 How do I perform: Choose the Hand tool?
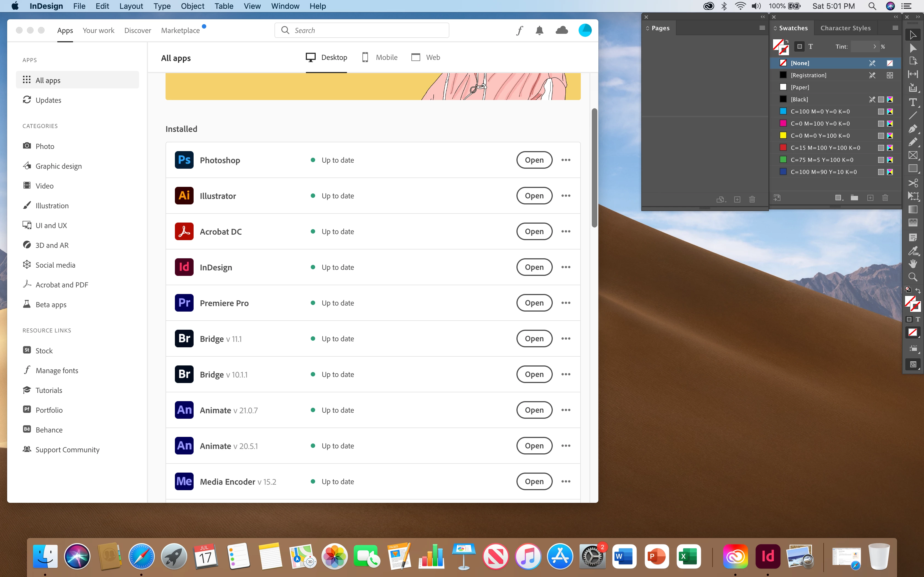coord(912,264)
